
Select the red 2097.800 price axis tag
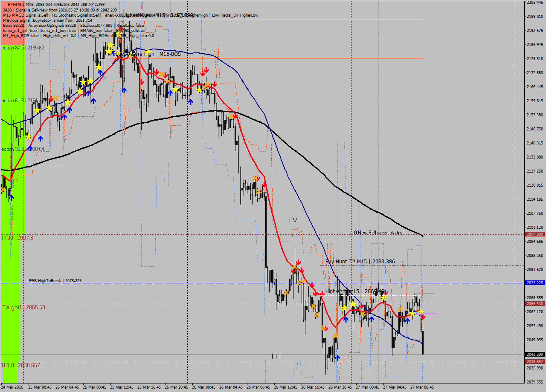pos(535,234)
